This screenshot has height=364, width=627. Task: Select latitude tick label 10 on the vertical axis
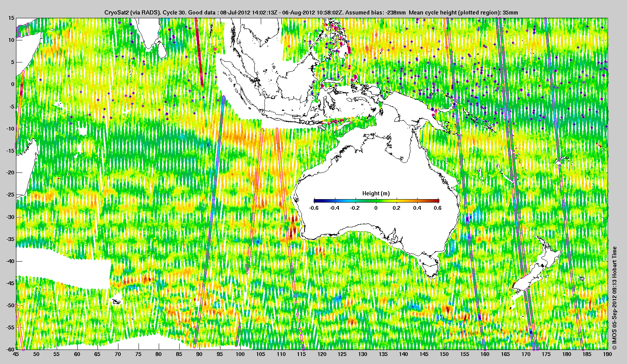point(12,40)
